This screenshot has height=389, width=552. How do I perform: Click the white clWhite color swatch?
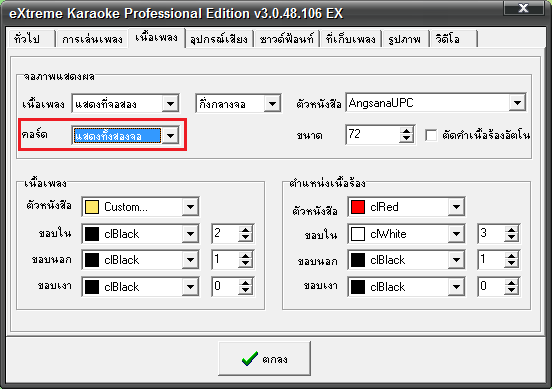(358, 234)
